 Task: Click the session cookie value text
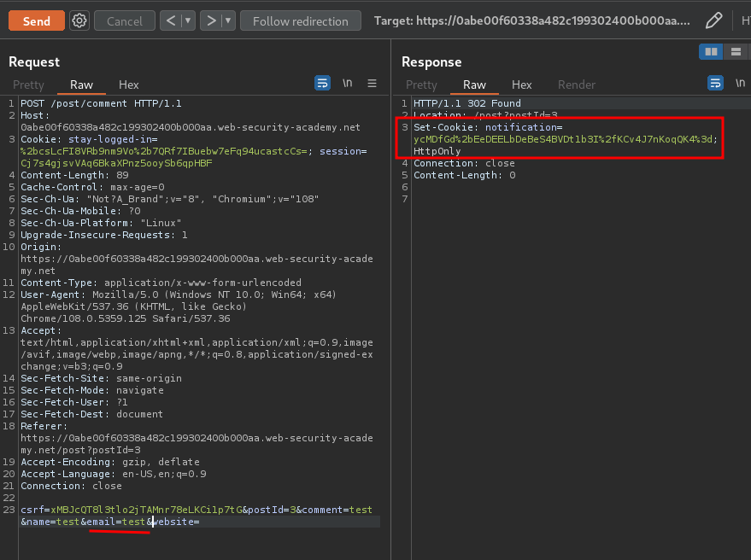tap(116, 163)
